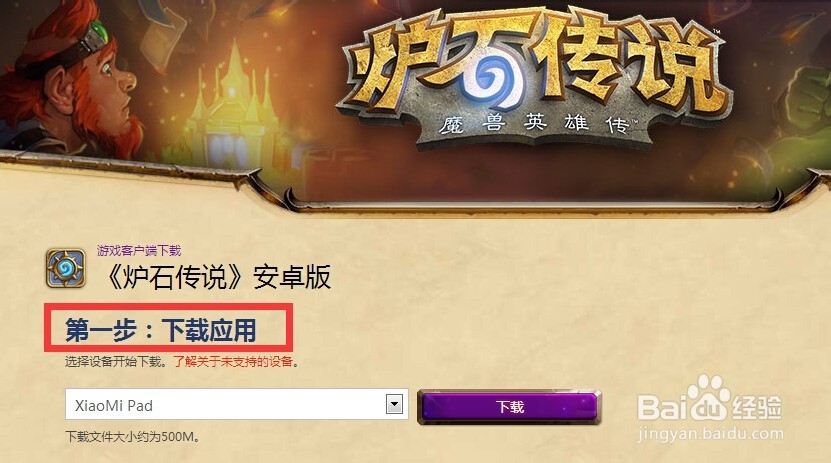Click the Hearthstone app icon beside the title

click(x=65, y=269)
